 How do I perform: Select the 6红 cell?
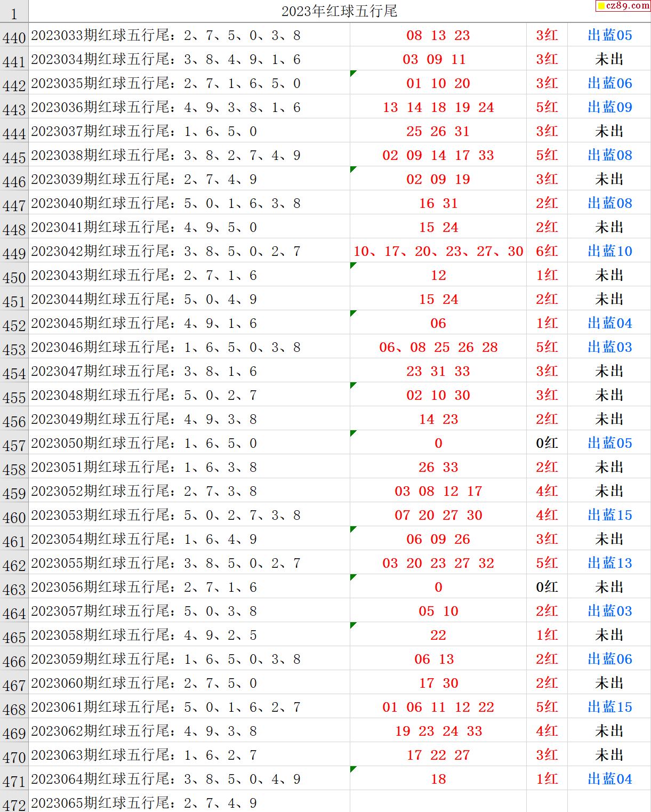546,251
